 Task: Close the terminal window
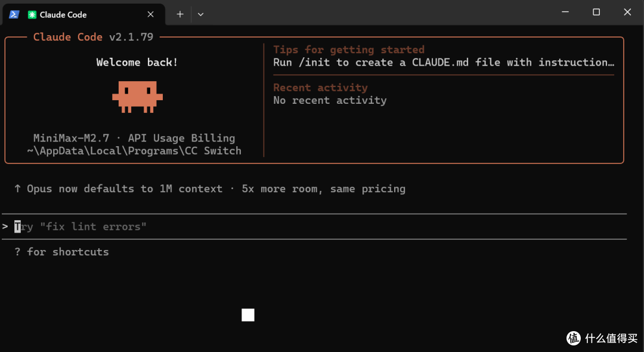coord(627,13)
